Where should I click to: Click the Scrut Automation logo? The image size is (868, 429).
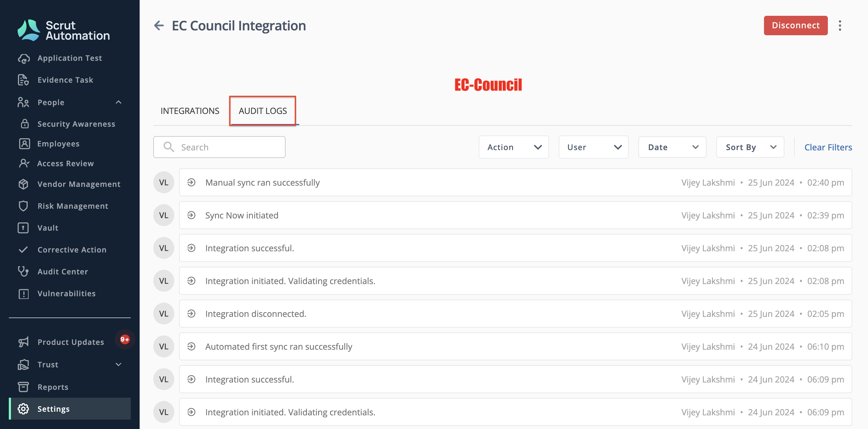(64, 30)
